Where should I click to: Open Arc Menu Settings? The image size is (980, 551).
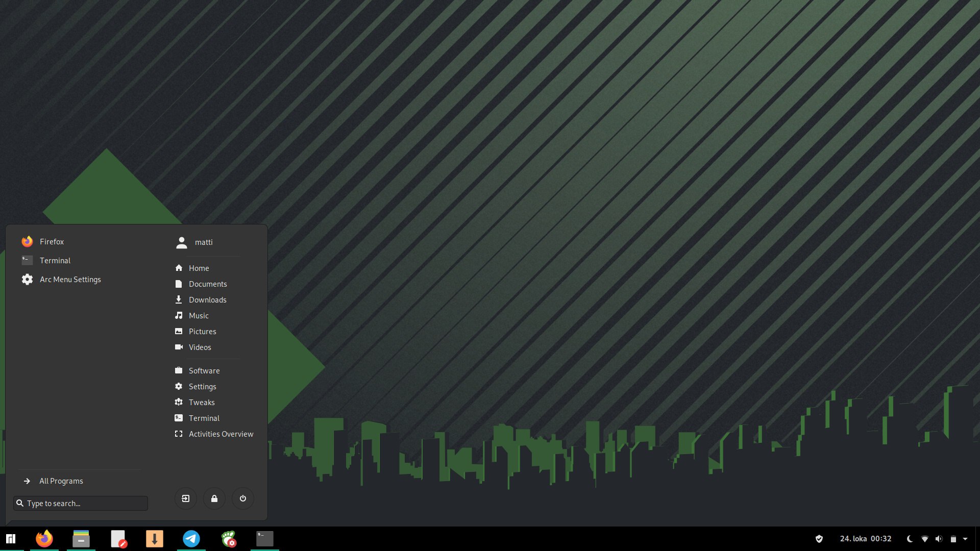(x=80, y=280)
